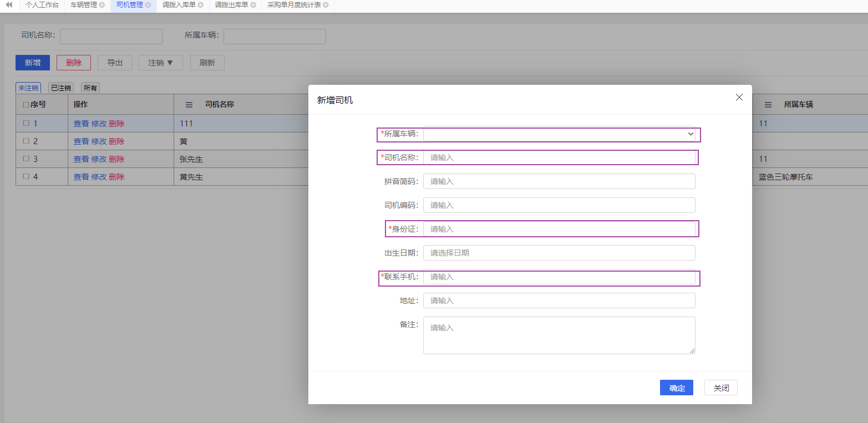Image resolution: width=868 pixels, height=423 pixels.
Task: Click 查看 link in row 1
Action: pyautogui.click(x=81, y=124)
